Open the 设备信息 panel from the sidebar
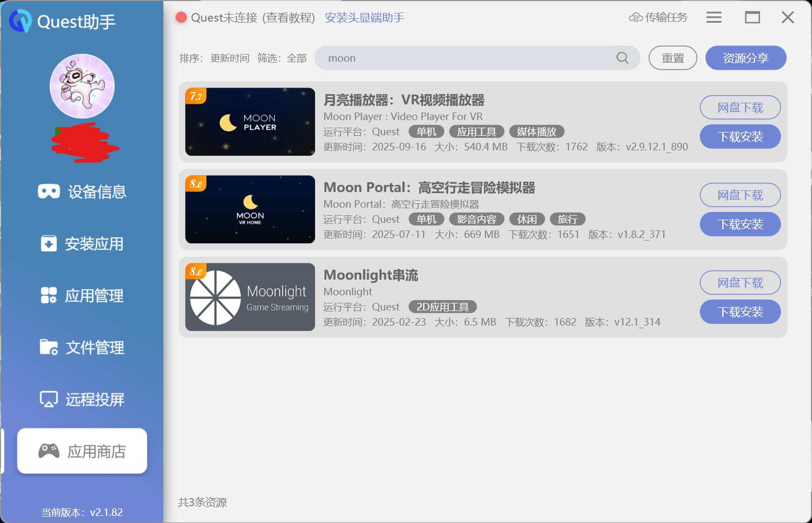 (82, 191)
